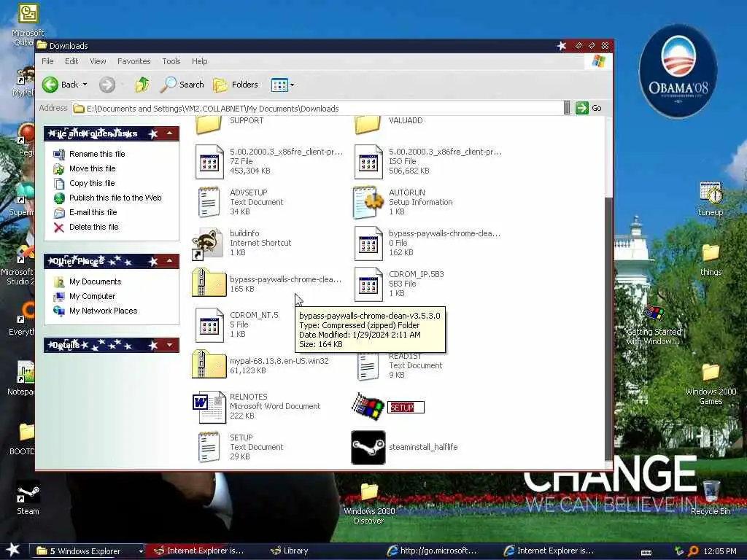Screen dimensions: 747x560
Task: Open the Search pane
Action: pyautogui.click(x=182, y=85)
